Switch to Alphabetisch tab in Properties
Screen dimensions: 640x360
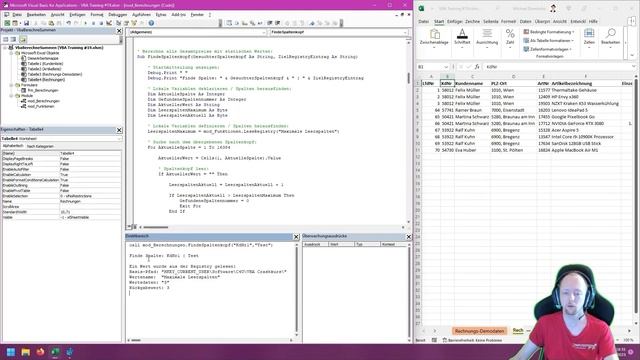13,146
